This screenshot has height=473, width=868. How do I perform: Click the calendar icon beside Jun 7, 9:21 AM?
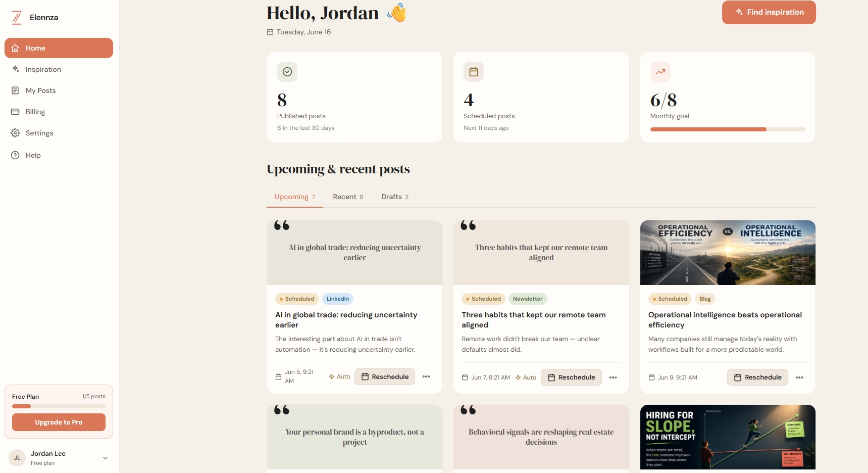tap(465, 377)
